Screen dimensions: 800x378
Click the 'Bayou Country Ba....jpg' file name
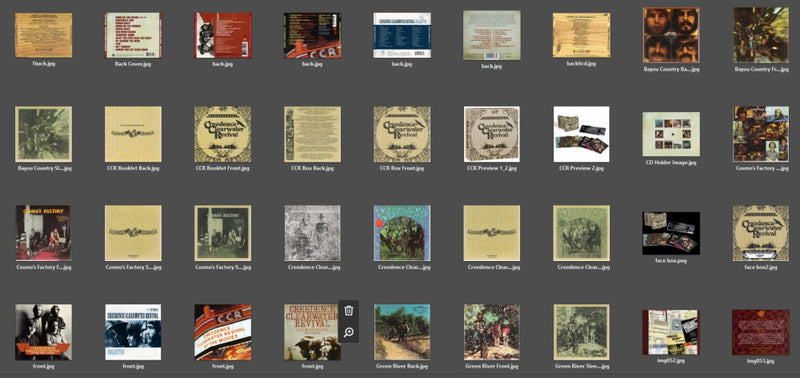671,69
